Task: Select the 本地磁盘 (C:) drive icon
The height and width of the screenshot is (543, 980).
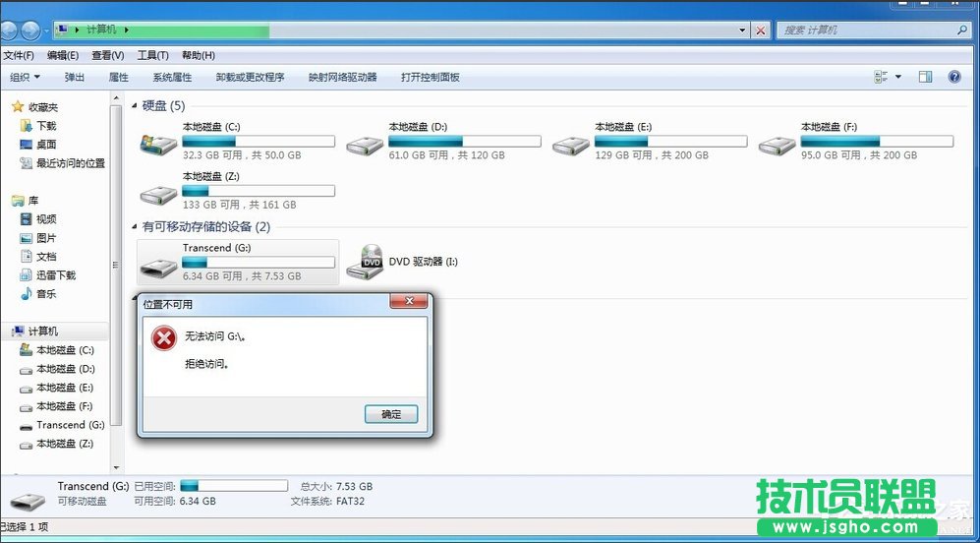Action: 159,145
